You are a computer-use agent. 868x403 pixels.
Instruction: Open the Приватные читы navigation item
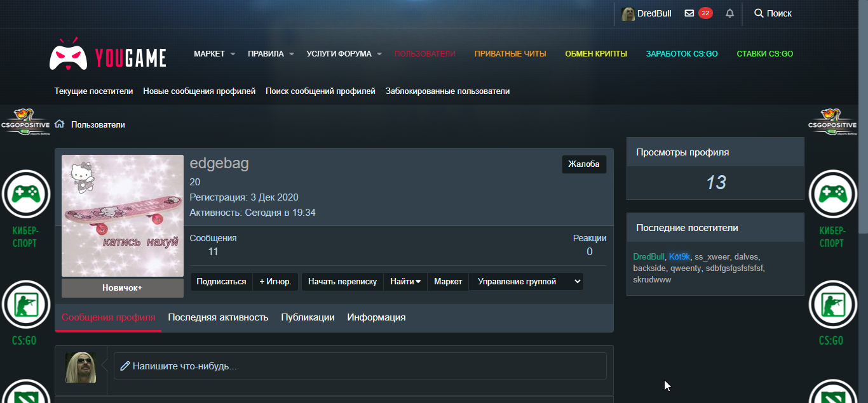[510, 54]
